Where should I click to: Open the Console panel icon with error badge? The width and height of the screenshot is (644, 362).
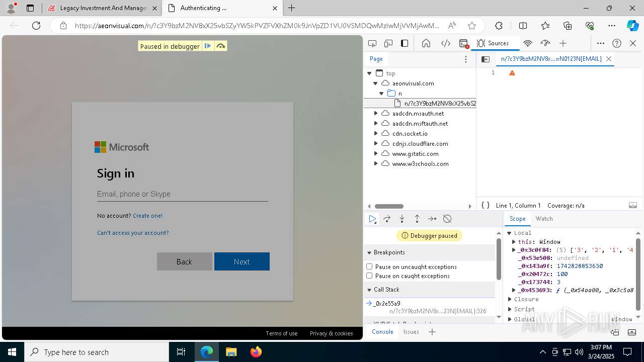point(464,43)
